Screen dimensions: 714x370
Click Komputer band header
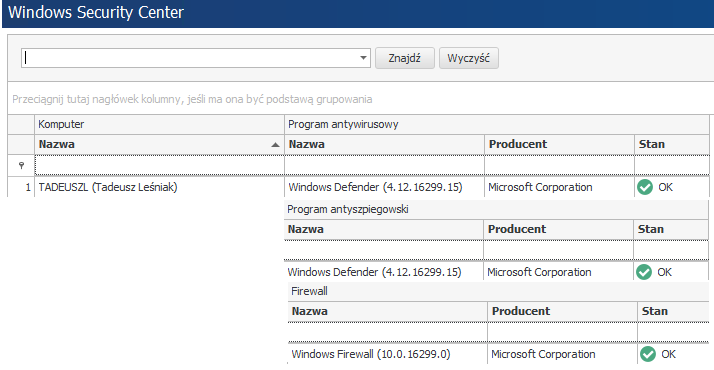(159, 124)
